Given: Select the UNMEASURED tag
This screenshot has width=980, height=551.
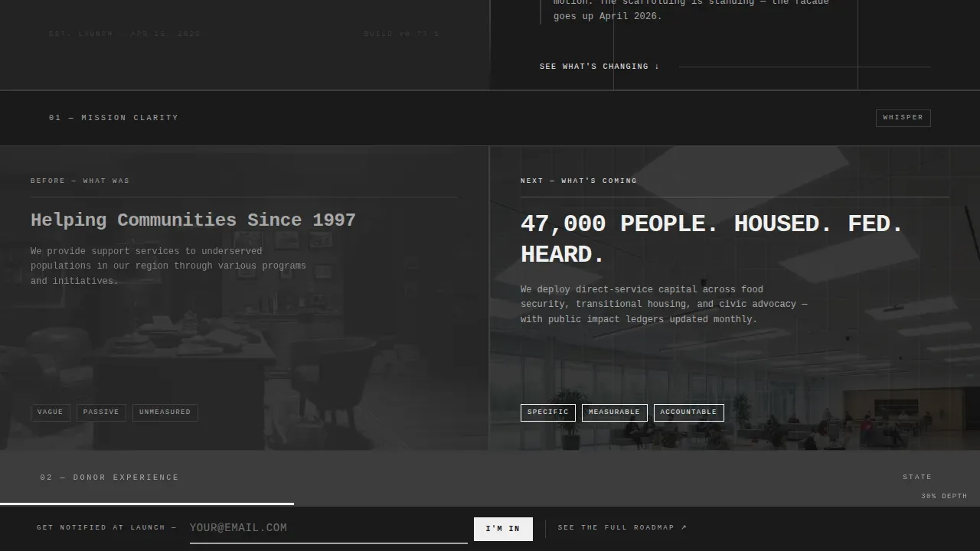Looking at the screenshot, I should [165, 412].
